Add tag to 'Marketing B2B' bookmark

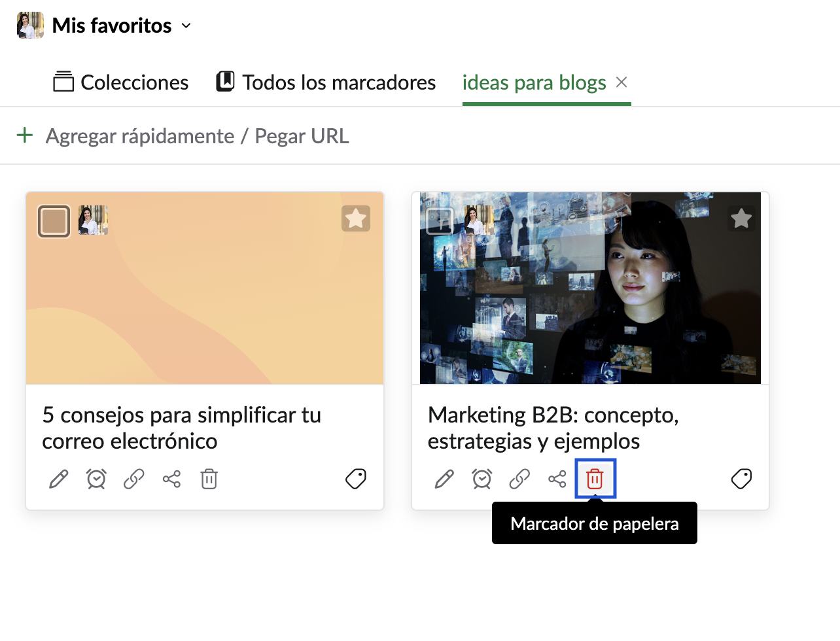coord(741,479)
